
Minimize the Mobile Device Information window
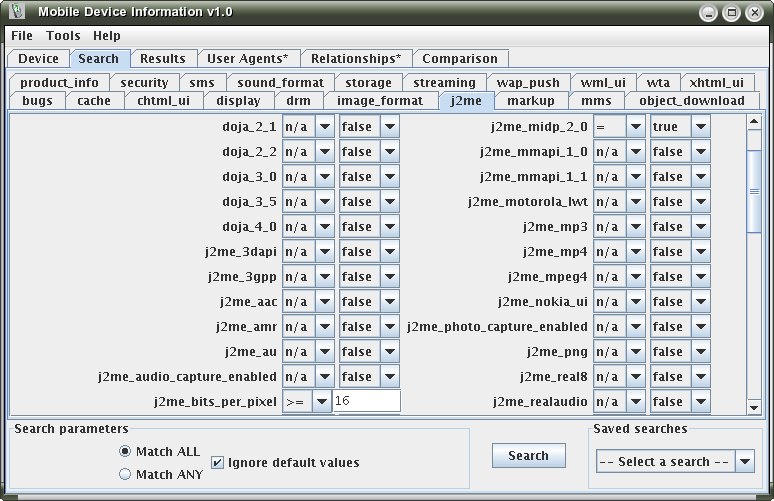(708, 12)
